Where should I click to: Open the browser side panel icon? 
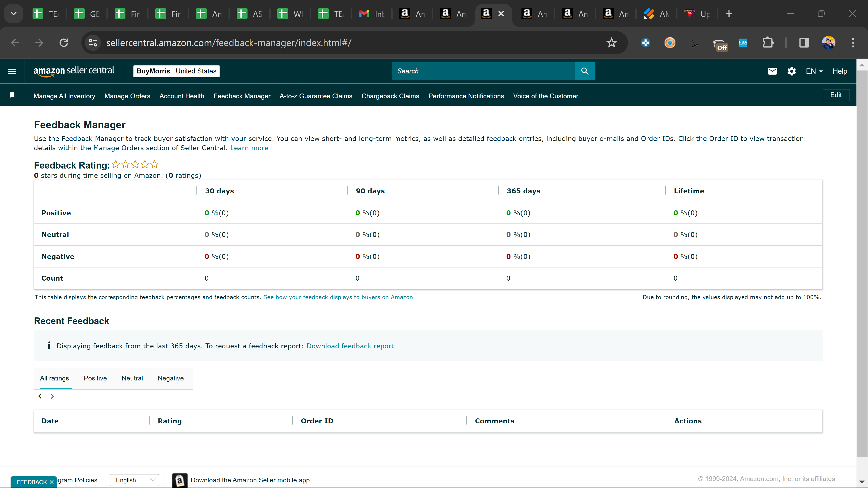click(x=804, y=43)
